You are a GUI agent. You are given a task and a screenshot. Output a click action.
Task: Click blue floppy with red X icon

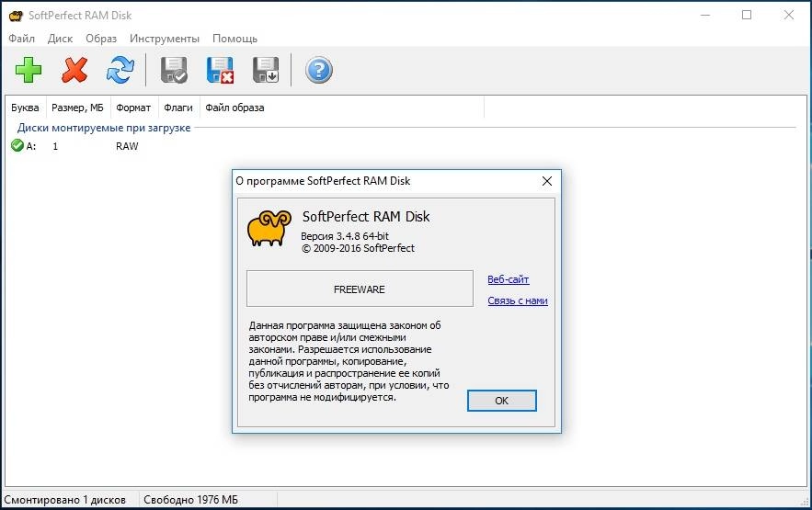coord(220,70)
